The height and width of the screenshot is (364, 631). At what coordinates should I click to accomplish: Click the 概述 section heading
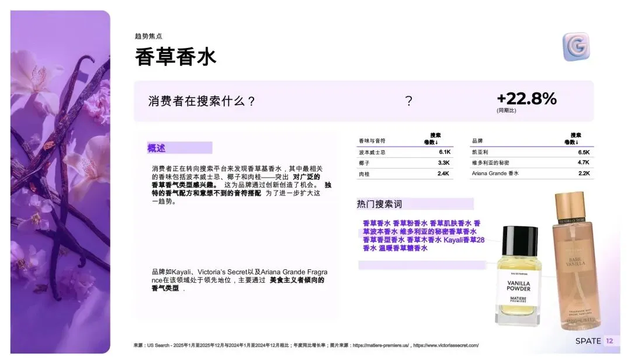[x=156, y=148]
